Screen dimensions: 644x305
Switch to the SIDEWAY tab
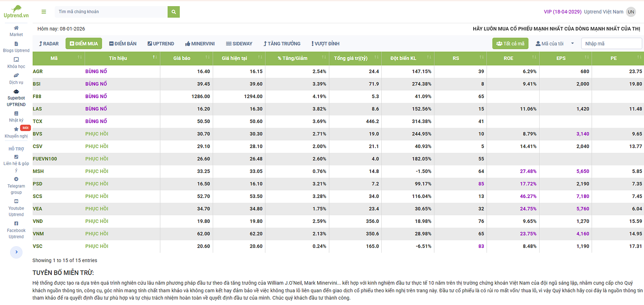(x=239, y=43)
